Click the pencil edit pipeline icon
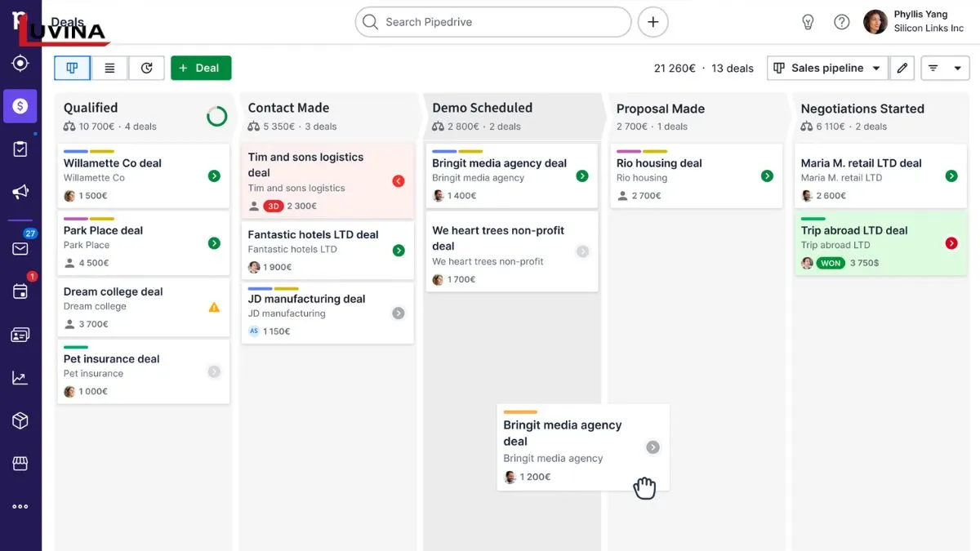 point(902,69)
